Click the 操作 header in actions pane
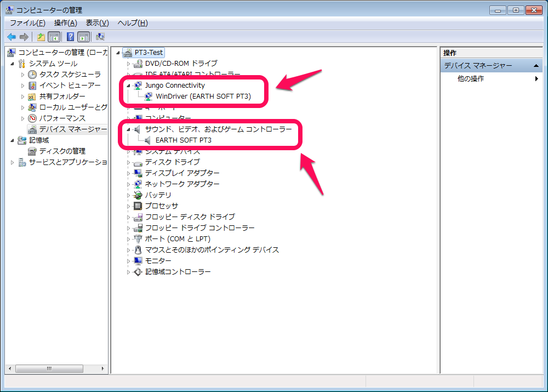Screen dimensions: 548x392 point(450,53)
